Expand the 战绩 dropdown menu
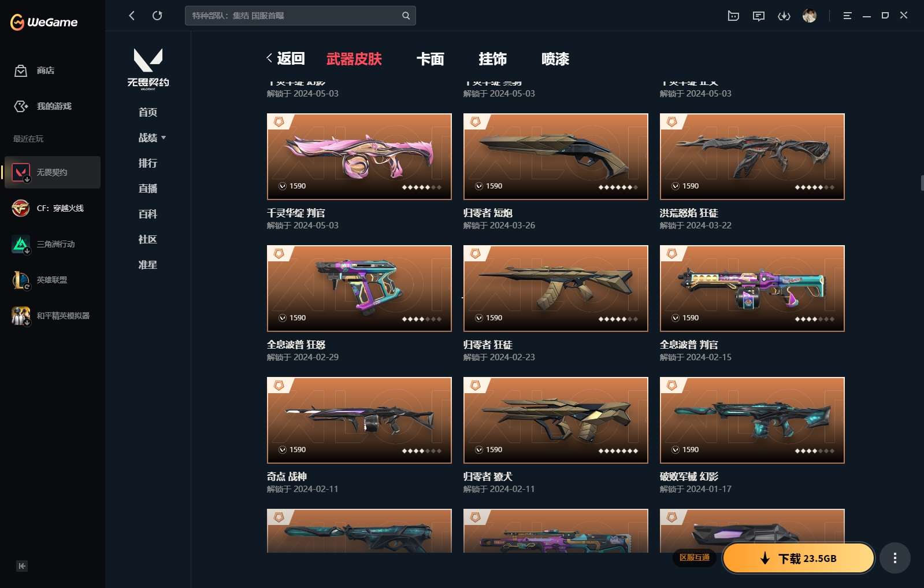 click(x=152, y=138)
